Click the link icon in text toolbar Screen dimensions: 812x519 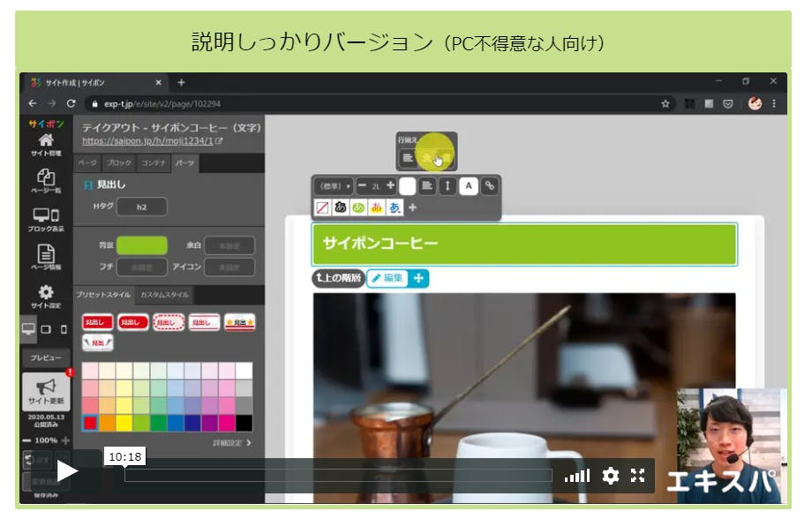point(489,185)
